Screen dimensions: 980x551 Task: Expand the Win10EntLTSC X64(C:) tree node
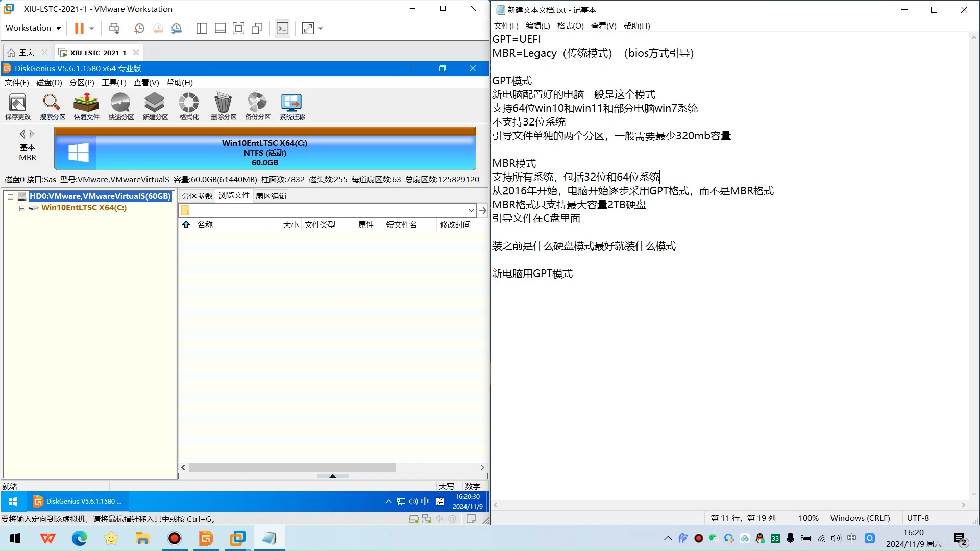(22, 208)
